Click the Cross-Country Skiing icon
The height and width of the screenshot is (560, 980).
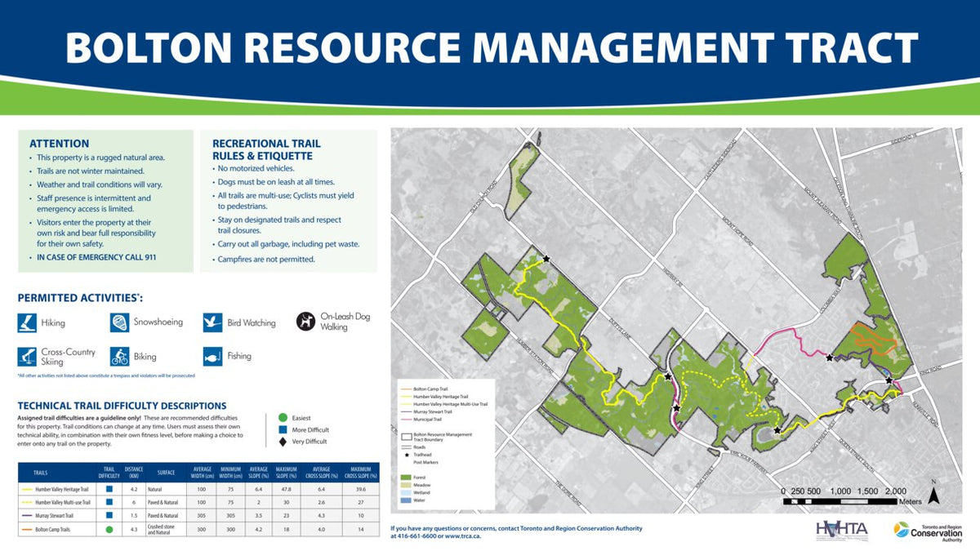27,355
